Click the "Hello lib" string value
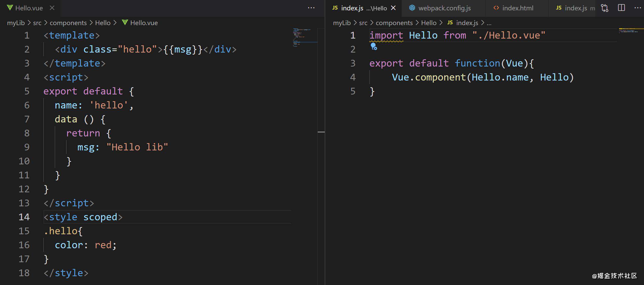Screen dimensions: 644x285 click(137, 147)
